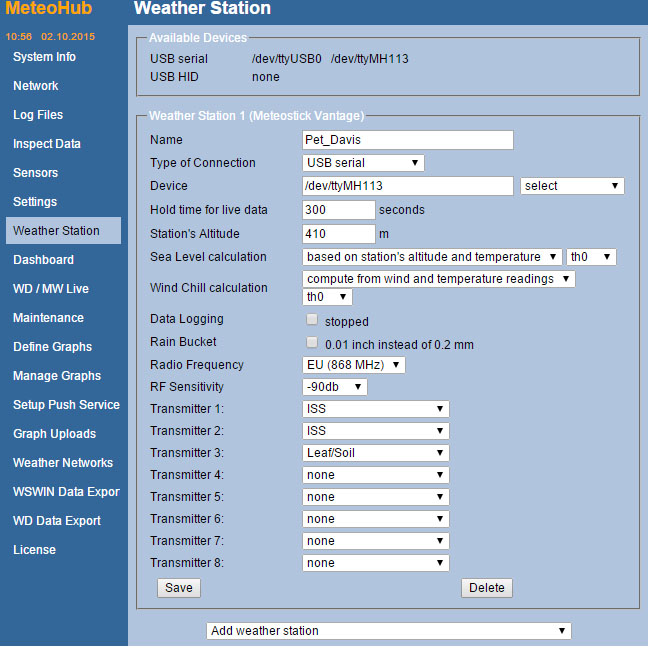Click the 10:56 time text
648x648 pixels.
coord(19,36)
